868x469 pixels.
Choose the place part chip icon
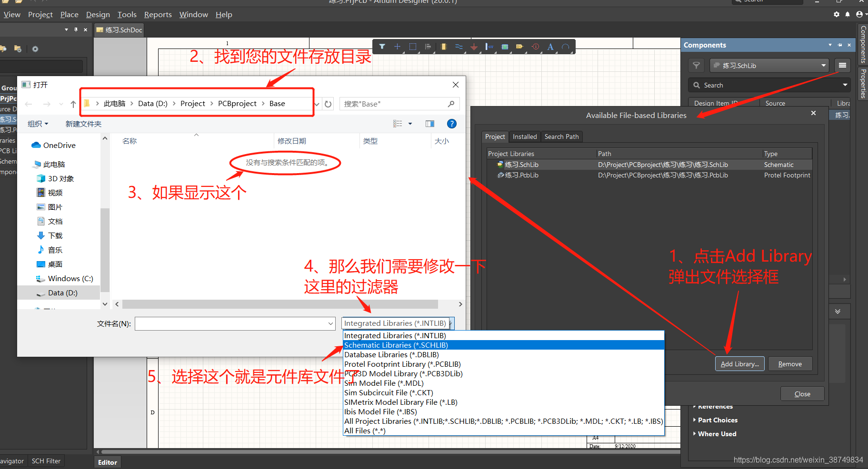(x=444, y=47)
